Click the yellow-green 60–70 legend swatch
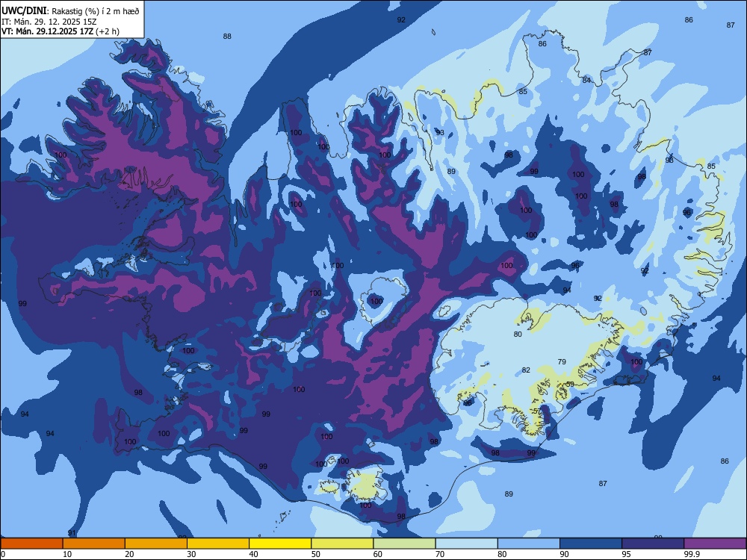 click(x=404, y=544)
